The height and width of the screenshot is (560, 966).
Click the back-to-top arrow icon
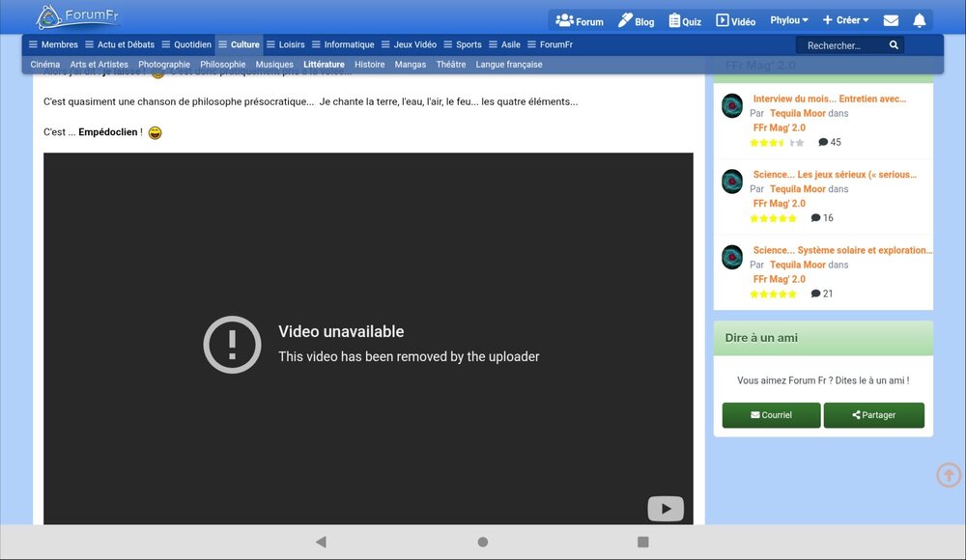(x=948, y=474)
